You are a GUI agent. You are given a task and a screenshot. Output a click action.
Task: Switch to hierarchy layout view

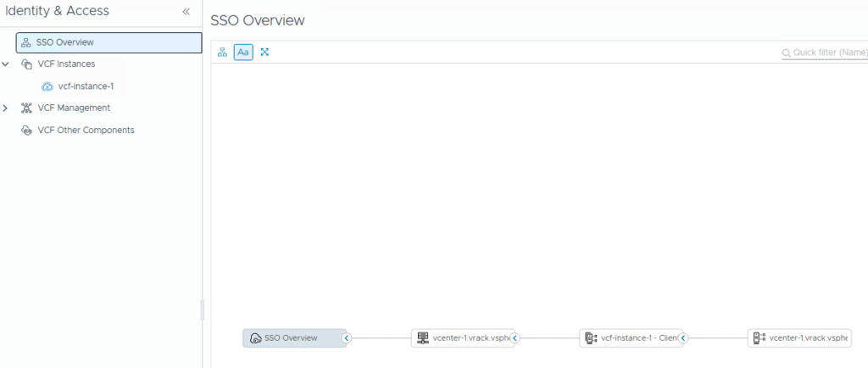click(x=222, y=53)
